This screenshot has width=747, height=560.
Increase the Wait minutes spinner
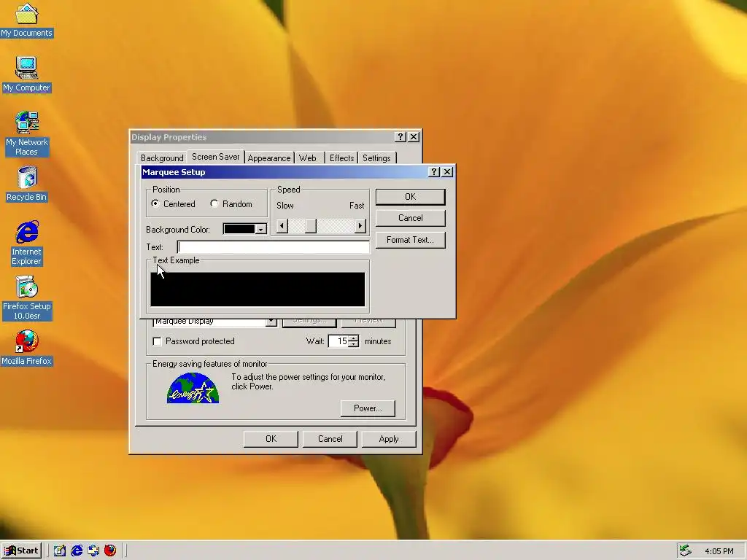pyautogui.click(x=354, y=338)
